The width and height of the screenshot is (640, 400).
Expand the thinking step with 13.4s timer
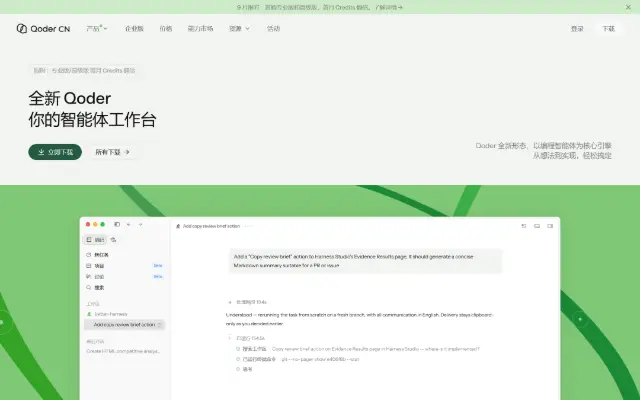(x=248, y=302)
